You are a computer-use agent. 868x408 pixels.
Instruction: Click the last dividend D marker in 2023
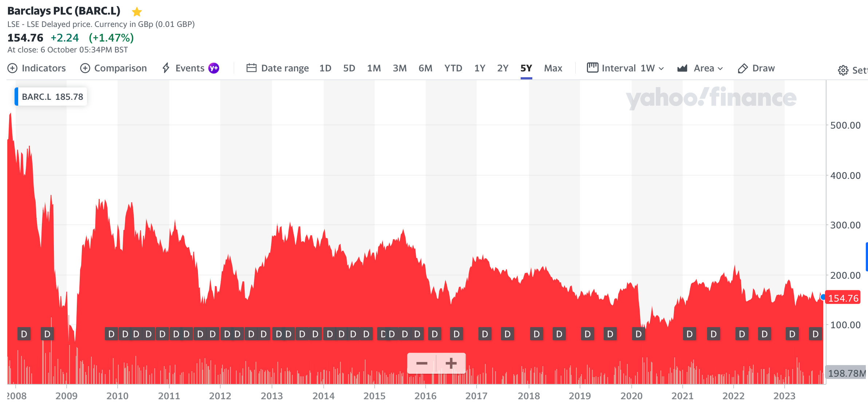tap(816, 334)
